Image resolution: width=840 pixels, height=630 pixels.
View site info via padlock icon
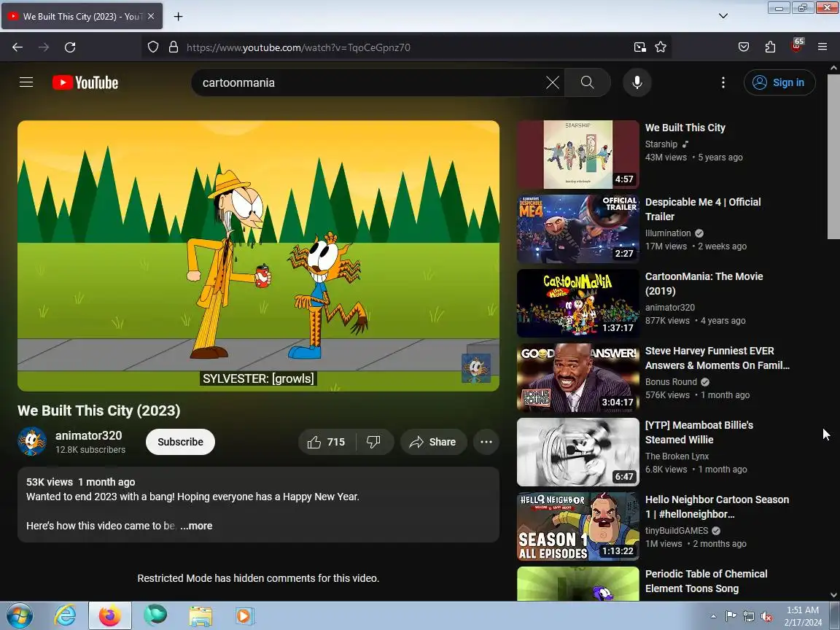(x=174, y=47)
